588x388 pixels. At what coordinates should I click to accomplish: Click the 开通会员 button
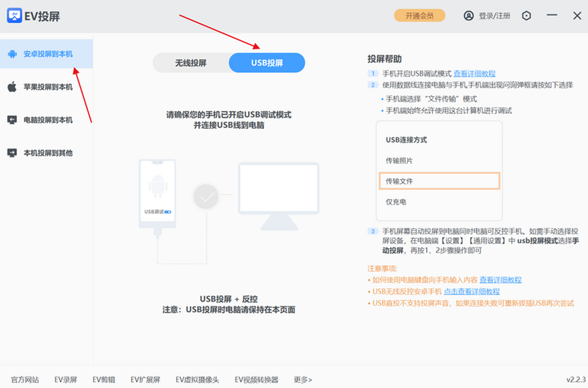[x=420, y=16]
